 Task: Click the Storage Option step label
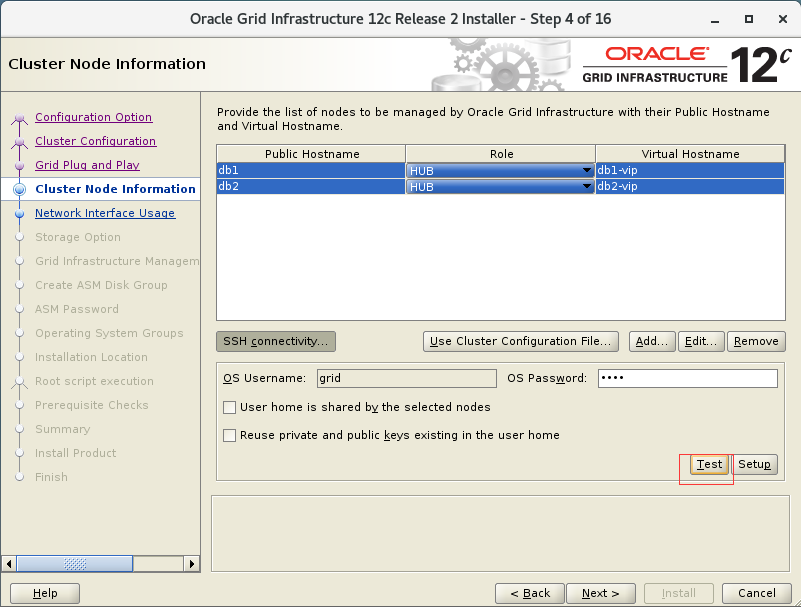pos(78,237)
